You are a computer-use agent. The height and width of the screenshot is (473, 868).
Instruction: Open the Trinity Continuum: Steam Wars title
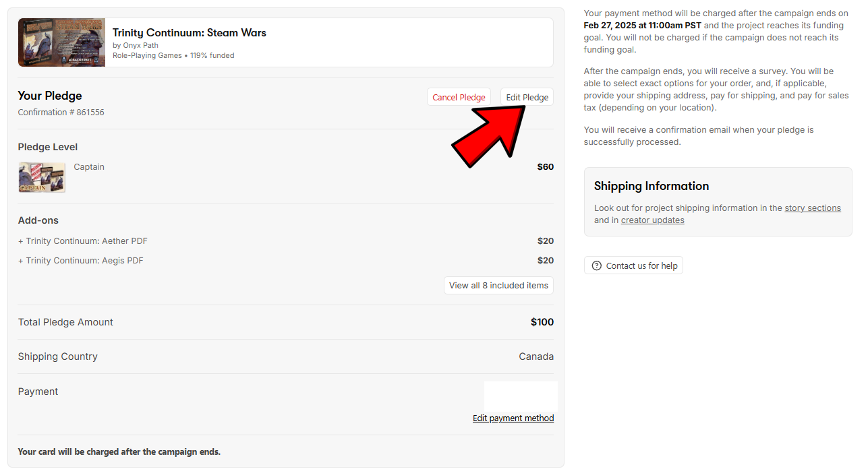[x=189, y=32]
